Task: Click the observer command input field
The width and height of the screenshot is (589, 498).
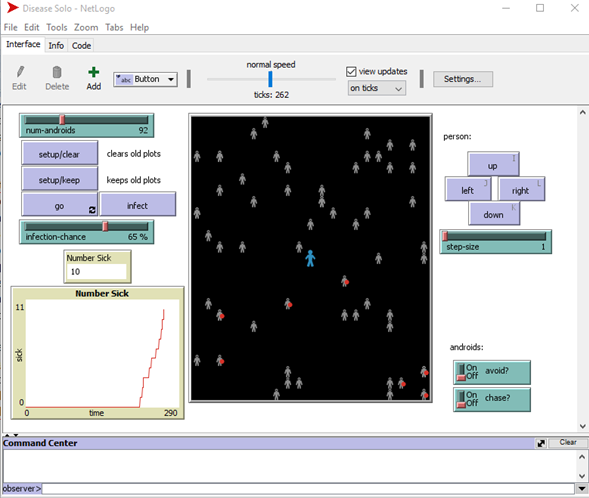Action: (x=308, y=489)
